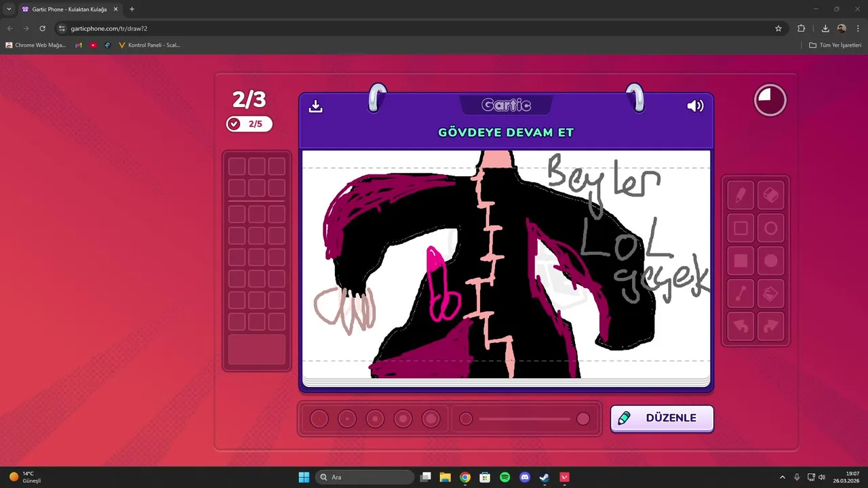Open the weather widget 14°C Güneşli
This screenshot has height=488, width=868.
tap(25, 477)
